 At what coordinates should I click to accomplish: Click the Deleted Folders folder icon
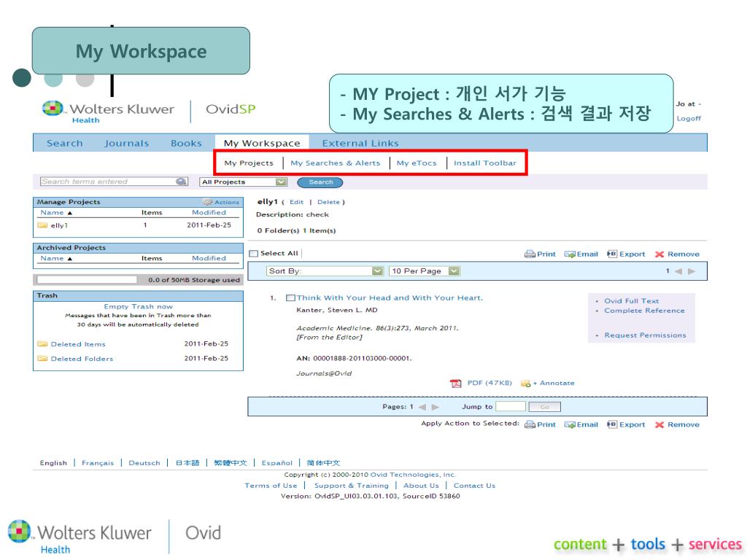(x=42, y=359)
